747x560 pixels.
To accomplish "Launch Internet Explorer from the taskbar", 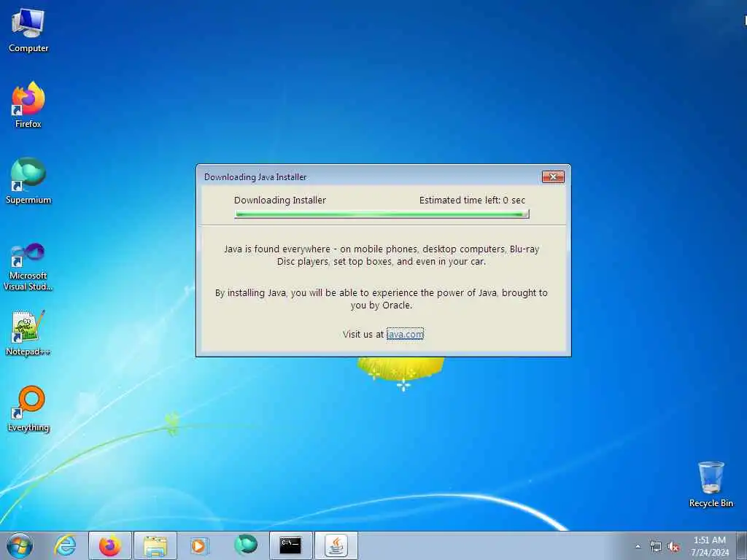I will (65, 545).
